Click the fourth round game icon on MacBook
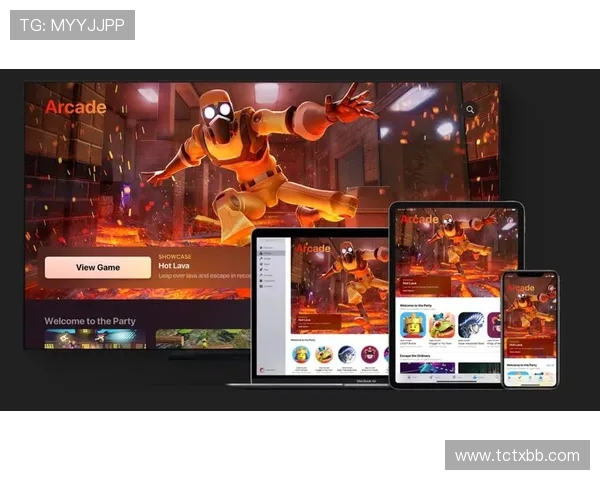The width and height of the screenshot is (600, 480). [x=370, y=354]
